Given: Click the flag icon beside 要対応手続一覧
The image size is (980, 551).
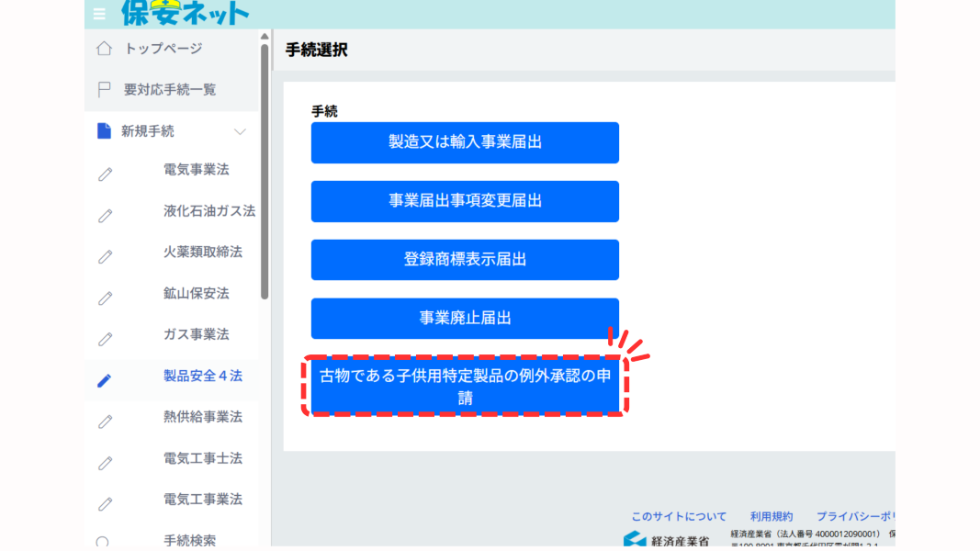Looking at the screenshot, I should [104, 90].
